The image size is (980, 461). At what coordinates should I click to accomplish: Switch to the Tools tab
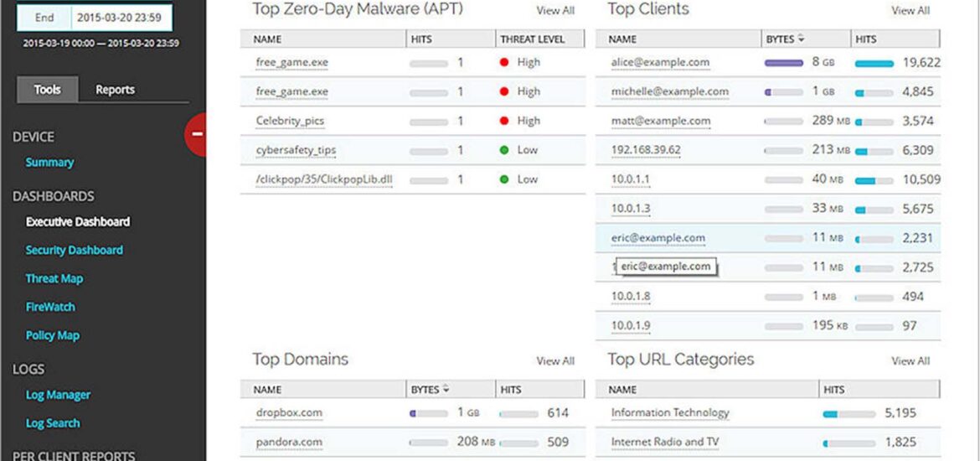coord(48,90)
